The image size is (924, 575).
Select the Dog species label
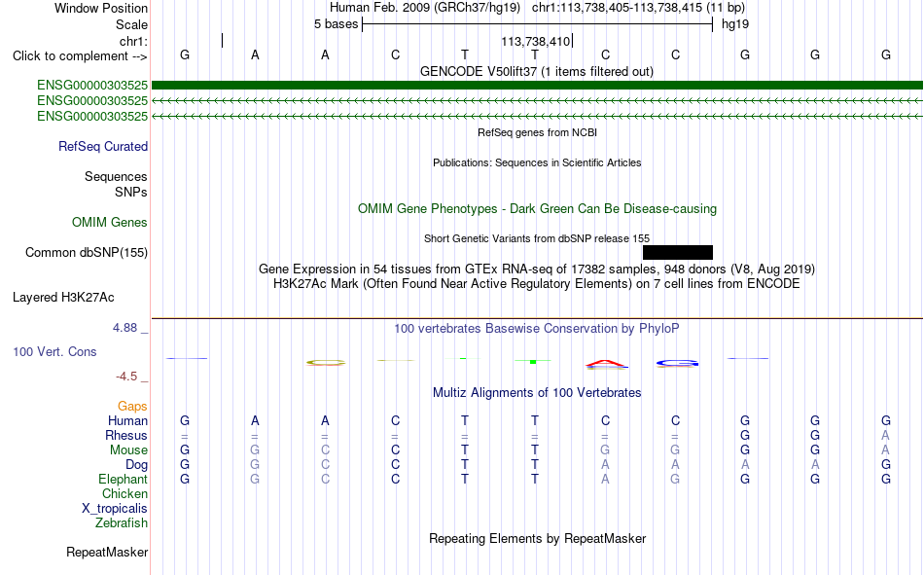point(136,465)
